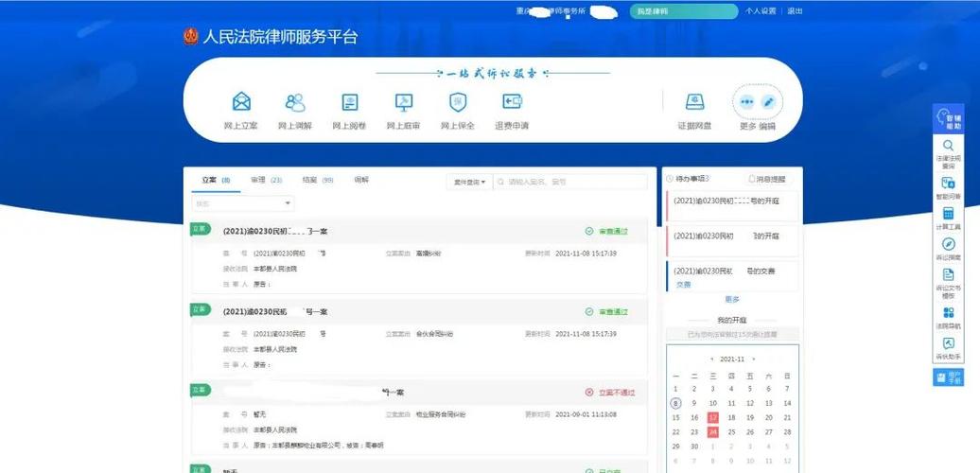Click 立案不通过 red status icon
Image resolution: width=980 pixels, height=473 pixels.
click(588, 393)
